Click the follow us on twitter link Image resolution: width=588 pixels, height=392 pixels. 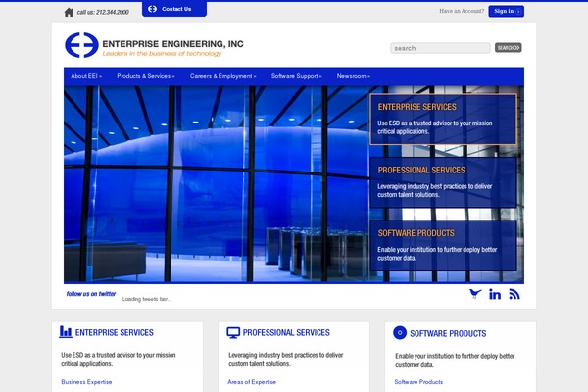tap(91, 294)
